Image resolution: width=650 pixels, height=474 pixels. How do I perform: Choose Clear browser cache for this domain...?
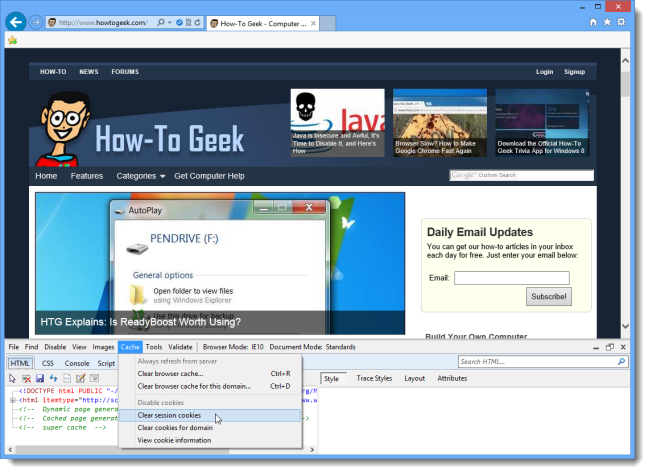click(210, 386)
